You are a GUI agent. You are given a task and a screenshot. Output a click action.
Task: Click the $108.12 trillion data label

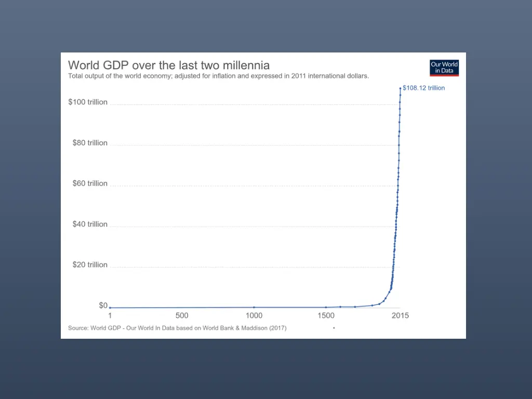423,88
